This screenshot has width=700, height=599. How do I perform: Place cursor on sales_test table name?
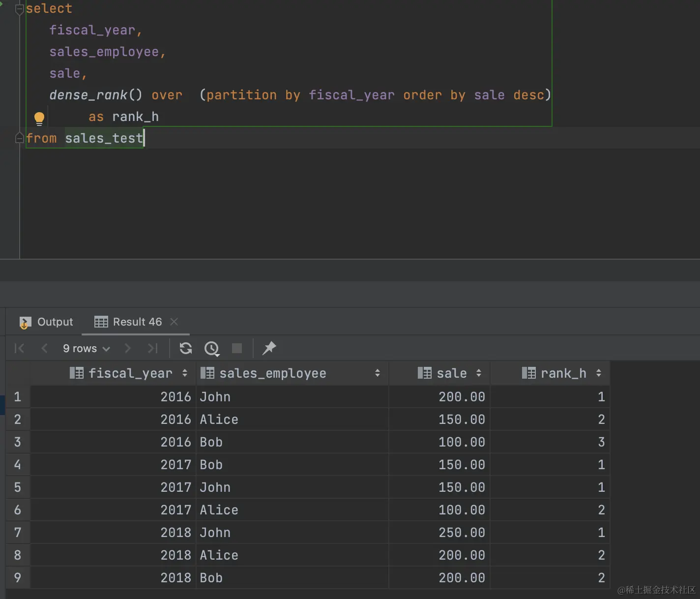104,138
